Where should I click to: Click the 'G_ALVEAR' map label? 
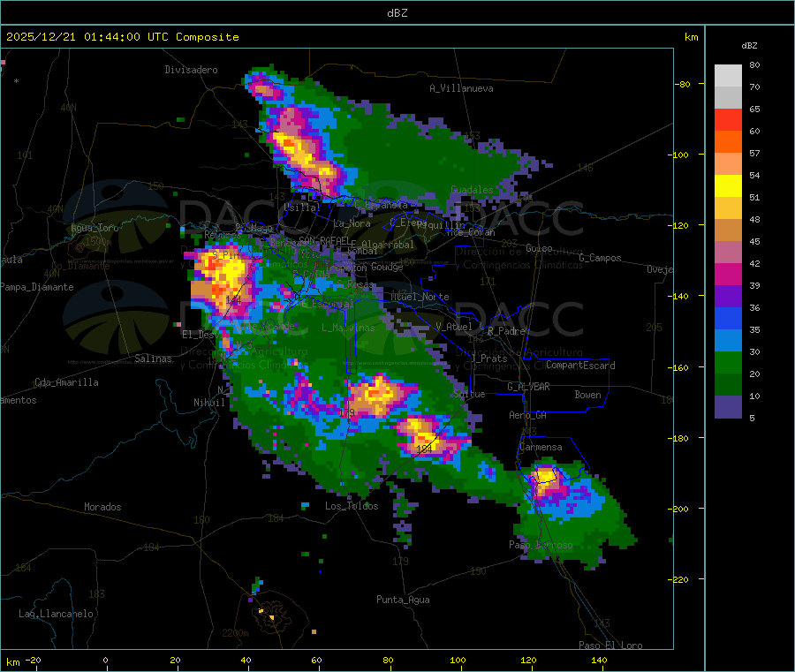[528, 387]
